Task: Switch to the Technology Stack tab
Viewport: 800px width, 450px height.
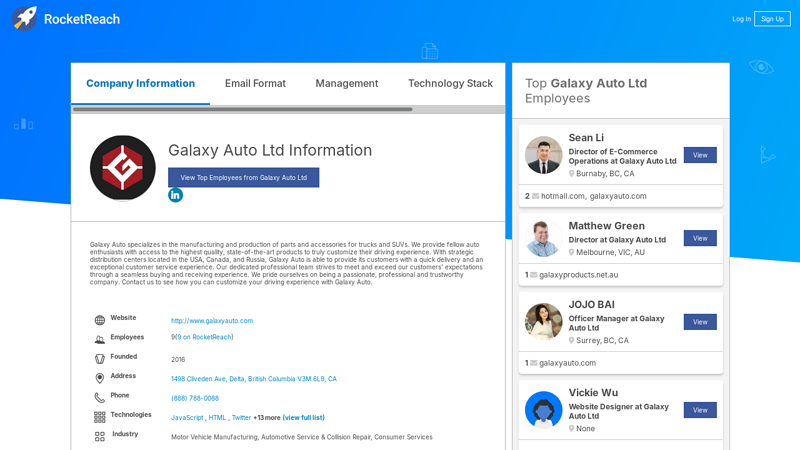Action: point(450,83)
